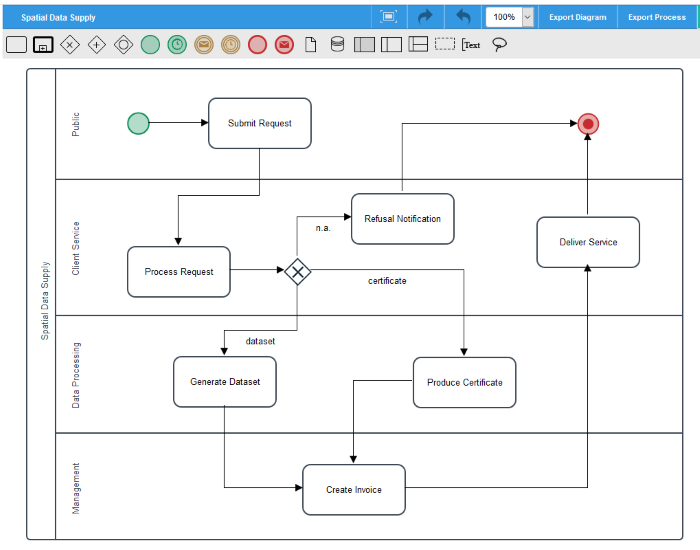Pick the exclusive gateway tool

tap(70, 45)
